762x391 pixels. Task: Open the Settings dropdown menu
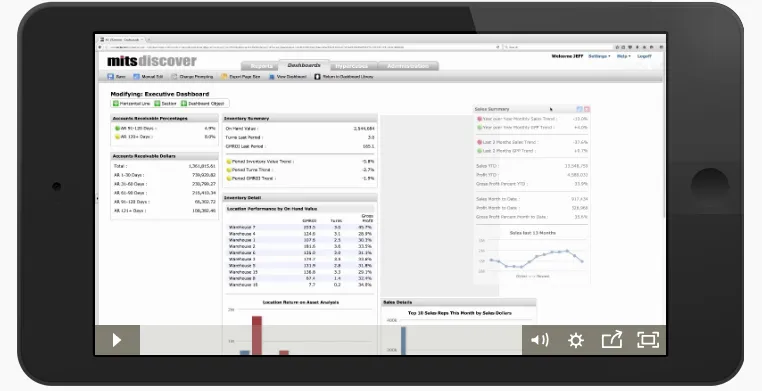point(599,56)
